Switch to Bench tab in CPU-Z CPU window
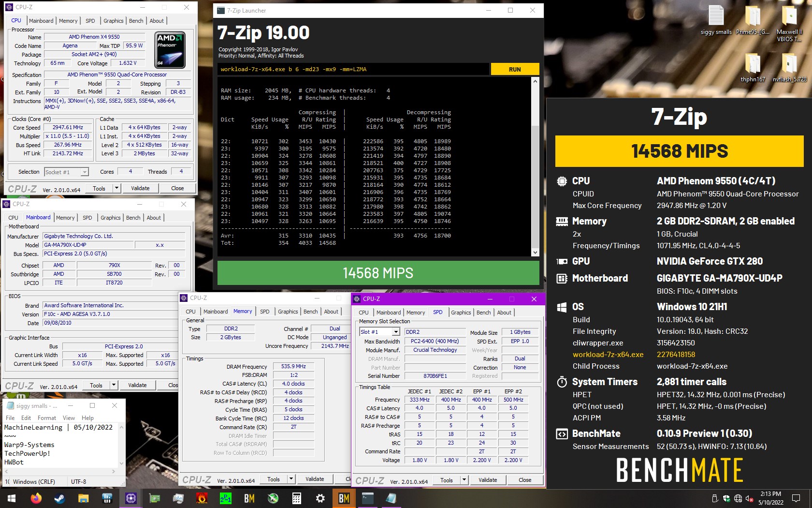The image size is (812, 508). pyautogui.click(x=136, y=21)
